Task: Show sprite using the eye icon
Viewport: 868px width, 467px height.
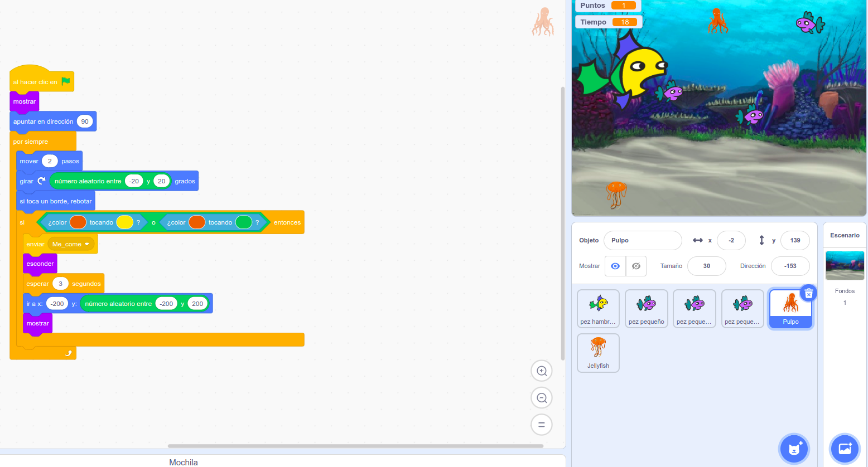Action: (x=615, y=266)
